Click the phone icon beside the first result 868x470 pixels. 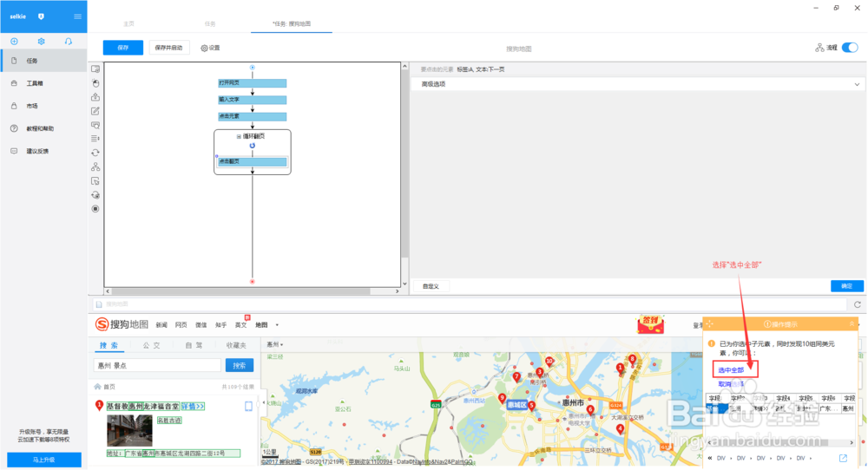click(248, 407)
